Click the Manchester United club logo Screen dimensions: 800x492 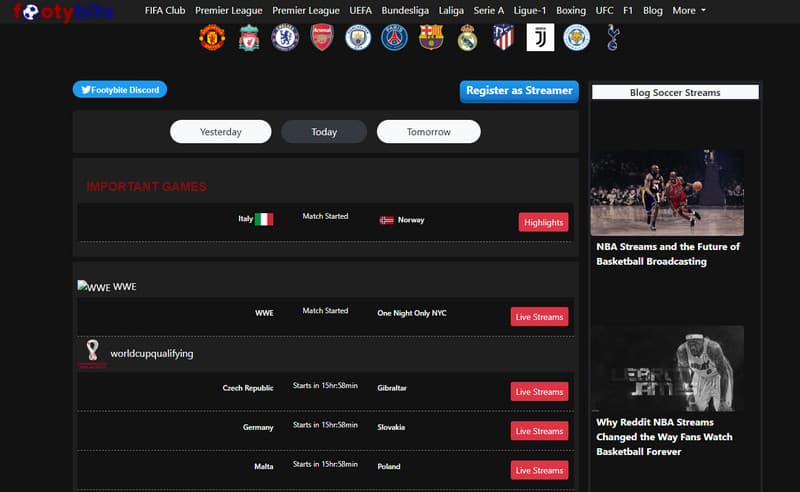[x=212, y=38]
